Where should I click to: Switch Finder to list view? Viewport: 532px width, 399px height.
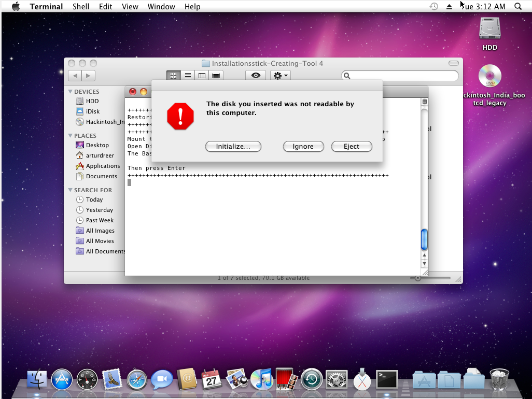tap(188, 76)
